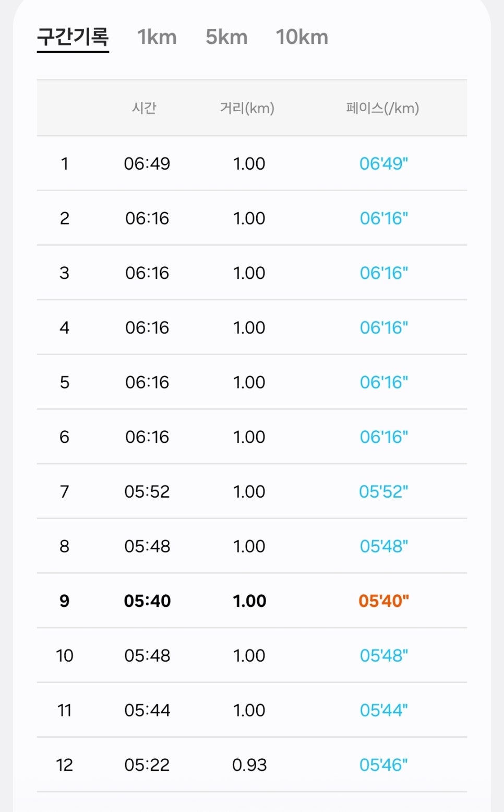Click the 0.93 distance in lap 12
Viewport: 504px width, 812px height.
(x=249, y=765)
